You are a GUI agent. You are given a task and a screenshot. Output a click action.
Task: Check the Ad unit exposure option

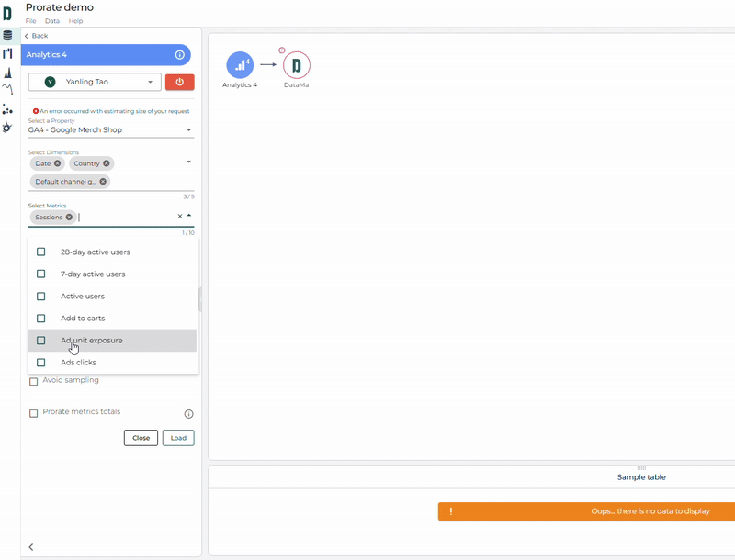(x=40, y=341)
